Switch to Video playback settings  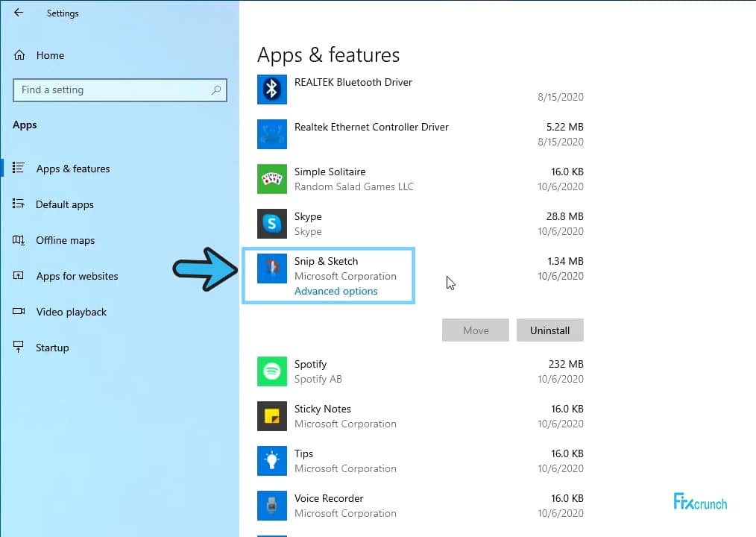[x=72, y=313]
